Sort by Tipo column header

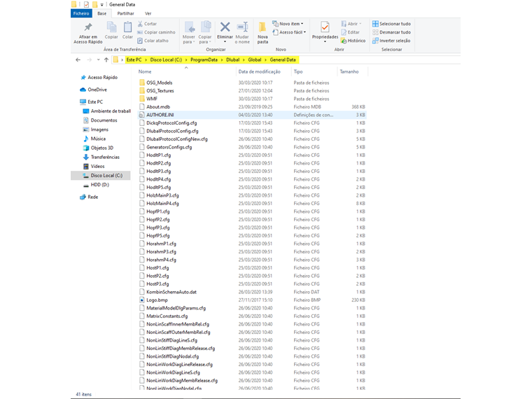click(298, 71)
